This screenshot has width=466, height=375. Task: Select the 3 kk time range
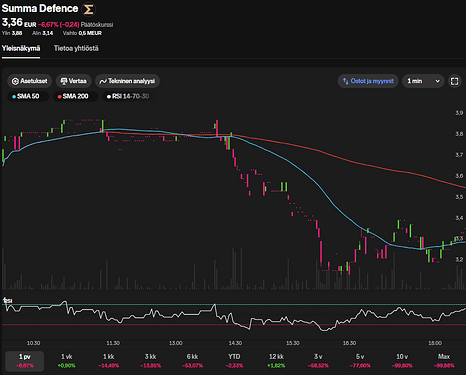[150, 361]
